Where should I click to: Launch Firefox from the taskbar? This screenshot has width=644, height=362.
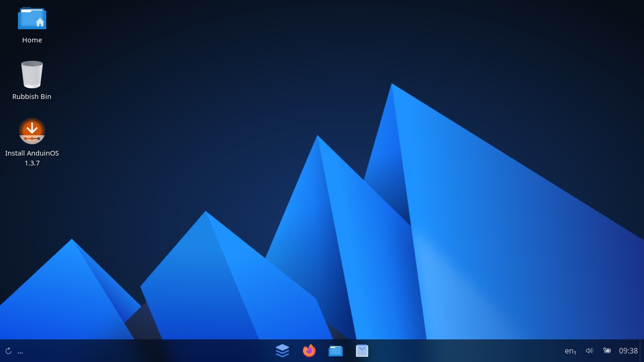309,351
